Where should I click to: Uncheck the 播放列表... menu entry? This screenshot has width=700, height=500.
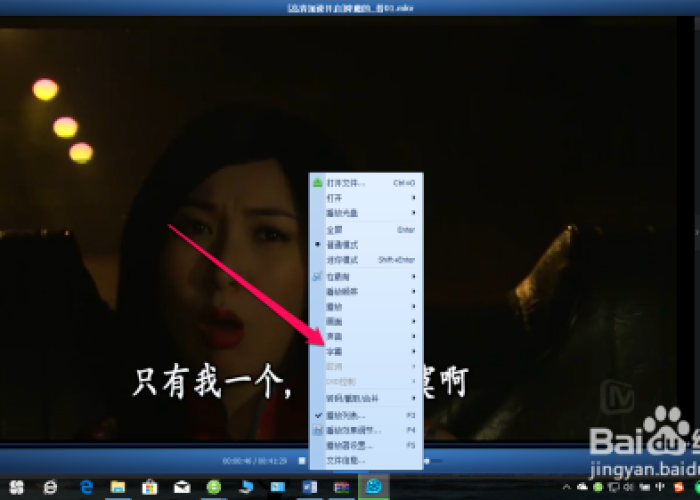point(366,415)
